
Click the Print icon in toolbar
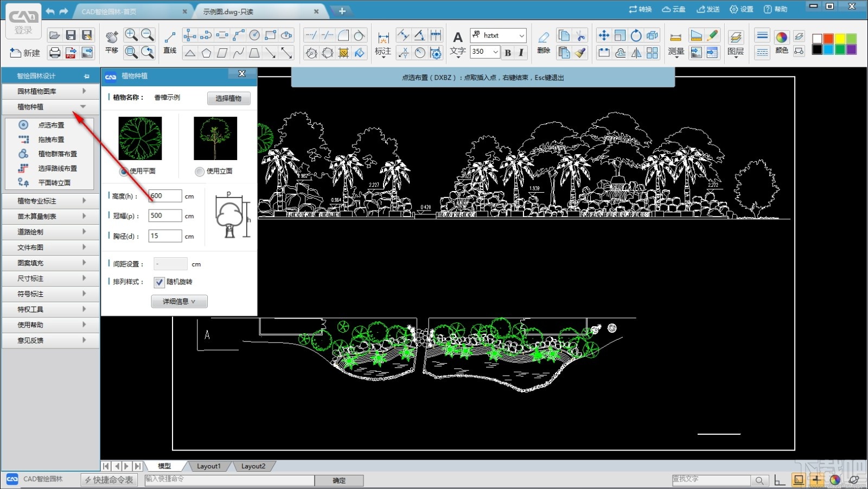tap(55, 52)
